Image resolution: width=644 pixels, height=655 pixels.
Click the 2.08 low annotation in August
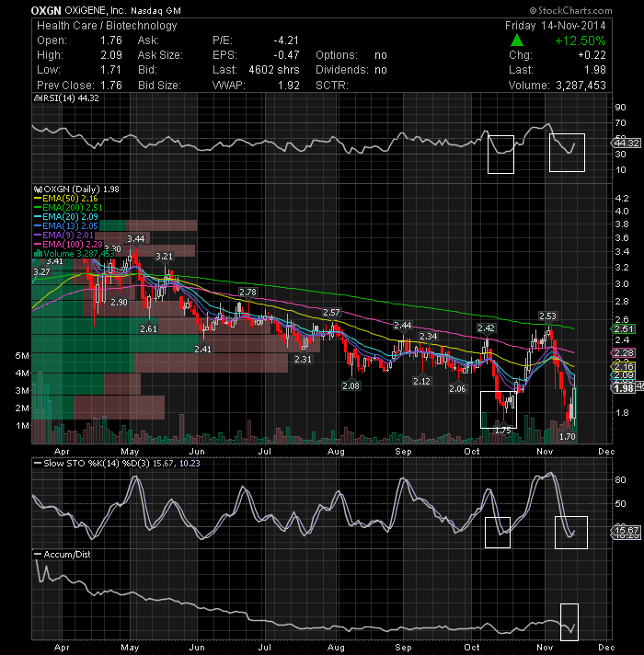[351, 386]
